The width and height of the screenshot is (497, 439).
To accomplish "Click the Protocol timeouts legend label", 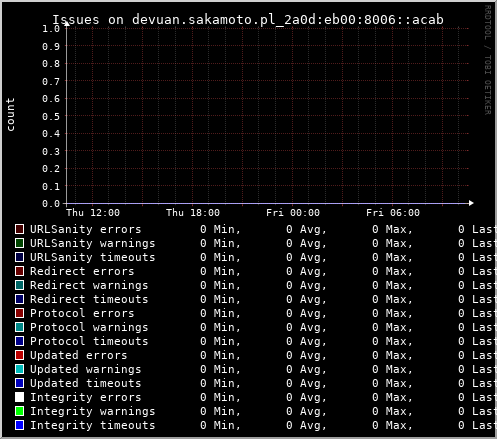I will (x=89, y=341).
